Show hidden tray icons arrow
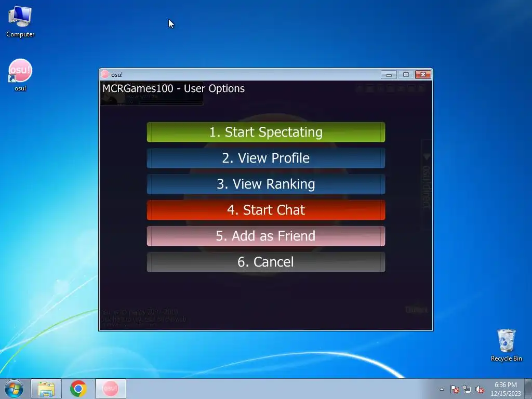 point(442,389)
